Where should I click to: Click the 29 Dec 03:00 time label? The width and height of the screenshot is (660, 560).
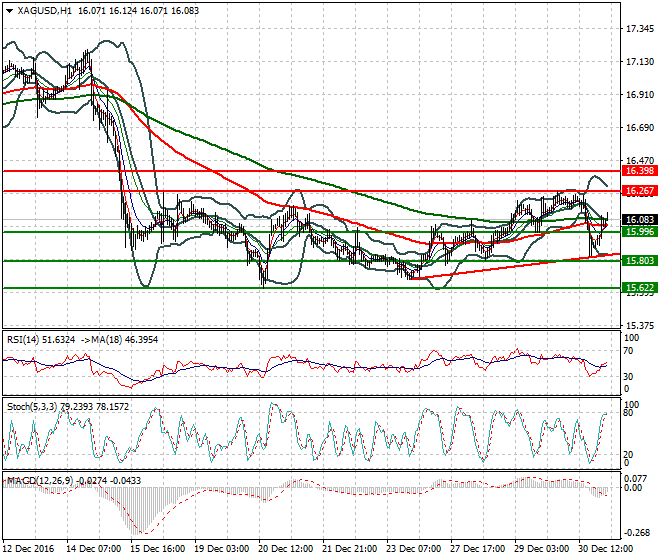tap(541, 549)
